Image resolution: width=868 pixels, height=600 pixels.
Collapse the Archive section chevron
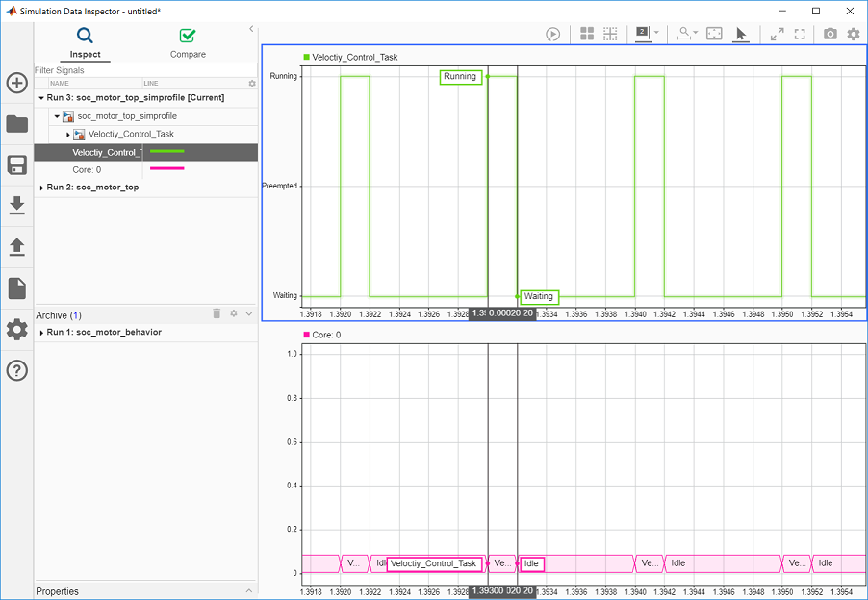tap(249, 313)
